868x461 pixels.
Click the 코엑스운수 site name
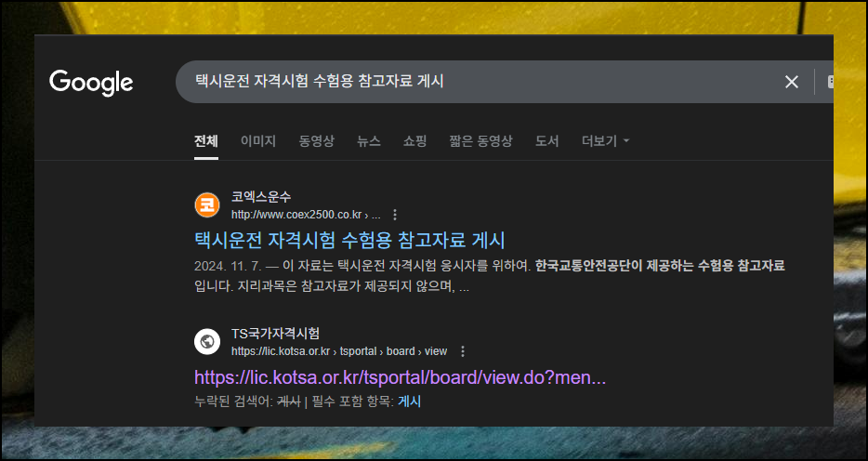point(261,197)
